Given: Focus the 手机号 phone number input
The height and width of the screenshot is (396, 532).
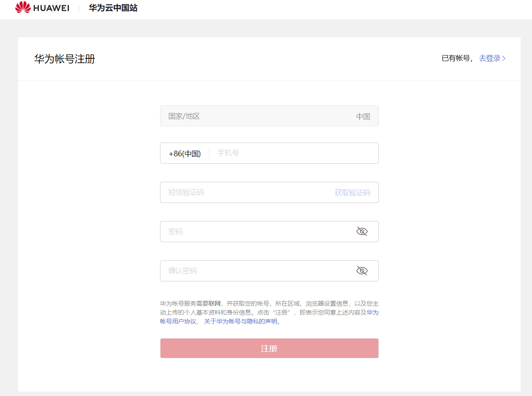Looking at the screenshot, I should (294, 153).
